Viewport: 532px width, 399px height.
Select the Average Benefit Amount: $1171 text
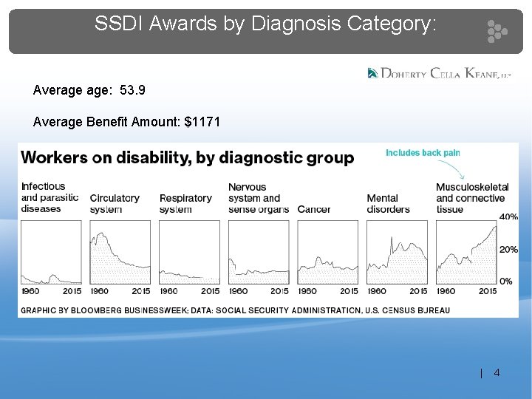tap(126, 122)
